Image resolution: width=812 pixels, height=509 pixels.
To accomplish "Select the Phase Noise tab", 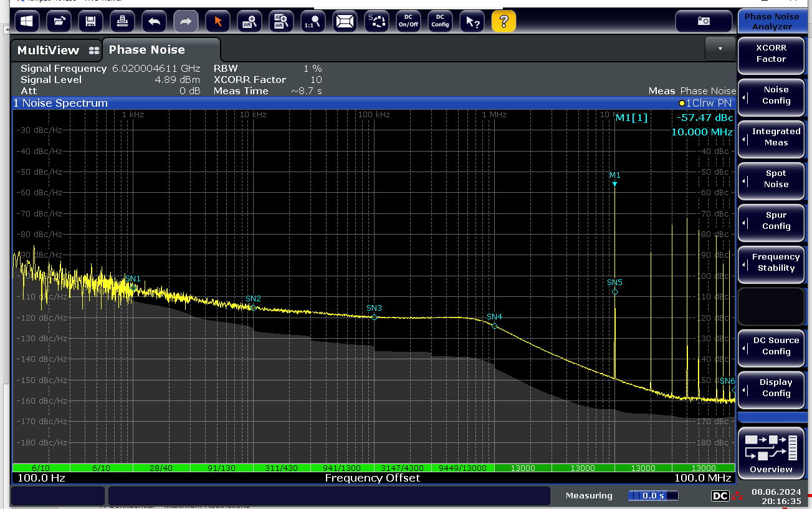I will (x=147, y=50).
